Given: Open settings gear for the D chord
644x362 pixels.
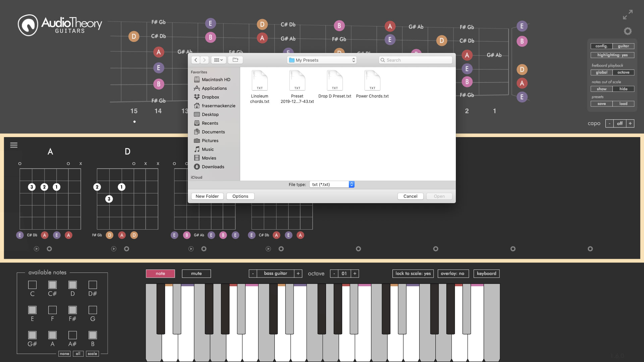Looking at the screenshot, I should pyautogui.click(x=126, y=249).
